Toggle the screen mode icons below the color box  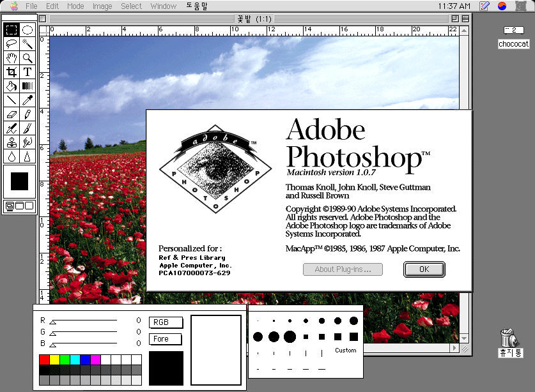point(19,206)
